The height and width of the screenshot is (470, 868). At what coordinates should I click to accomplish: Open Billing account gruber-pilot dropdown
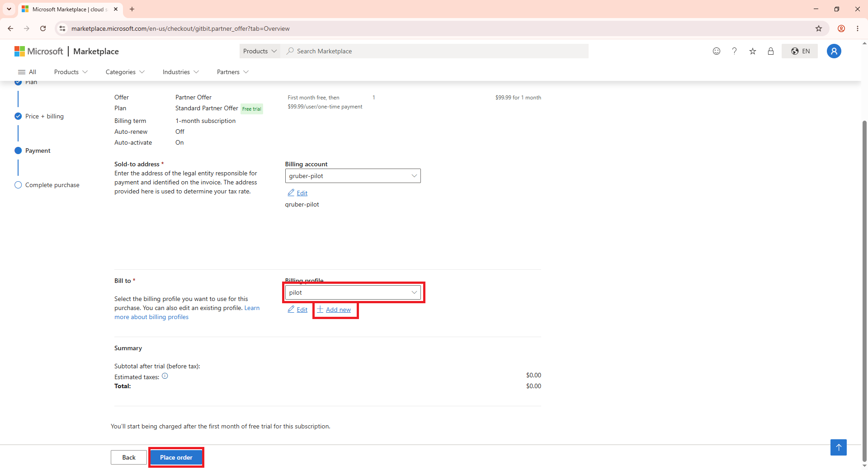(x=353, y=176)
